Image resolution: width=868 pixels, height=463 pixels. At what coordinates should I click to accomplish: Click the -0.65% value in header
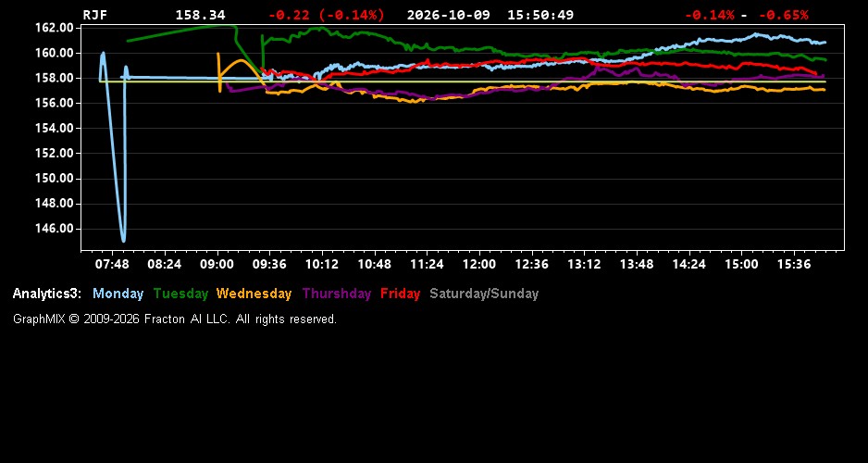783,15
